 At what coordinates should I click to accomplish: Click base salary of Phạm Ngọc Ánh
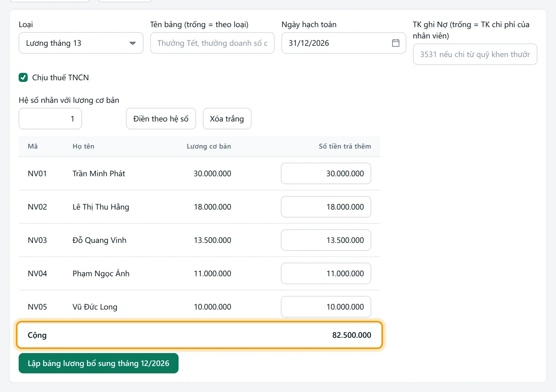tap(212, 273)
